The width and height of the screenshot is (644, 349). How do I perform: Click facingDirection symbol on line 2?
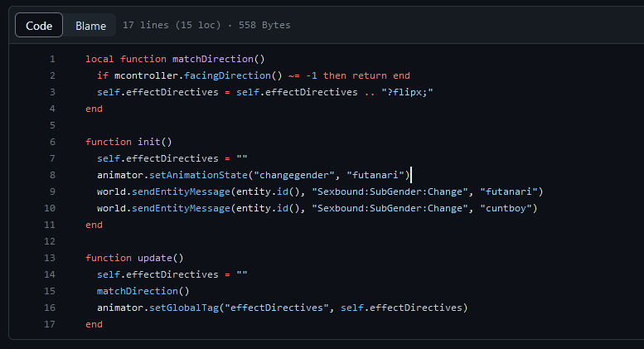[227, 75]
